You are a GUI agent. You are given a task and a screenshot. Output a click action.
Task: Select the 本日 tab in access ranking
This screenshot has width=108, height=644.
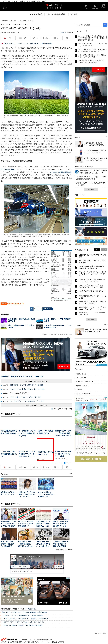97,250
